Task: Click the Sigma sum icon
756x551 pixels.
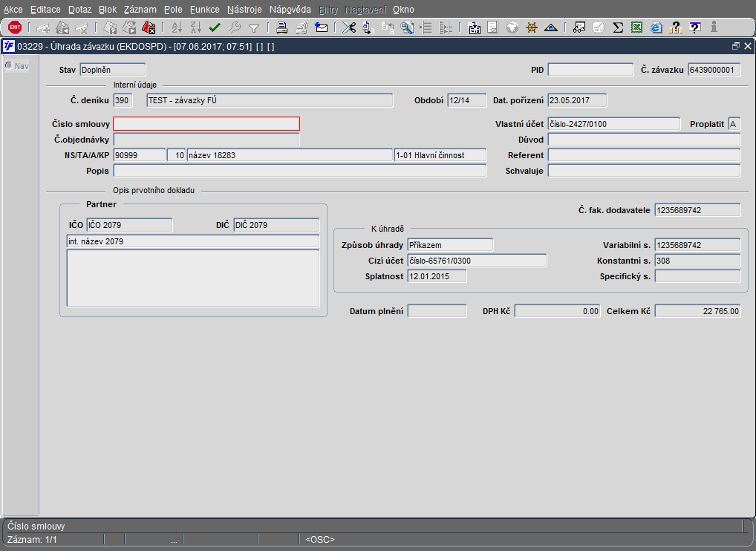Action: tap(618, 27)
